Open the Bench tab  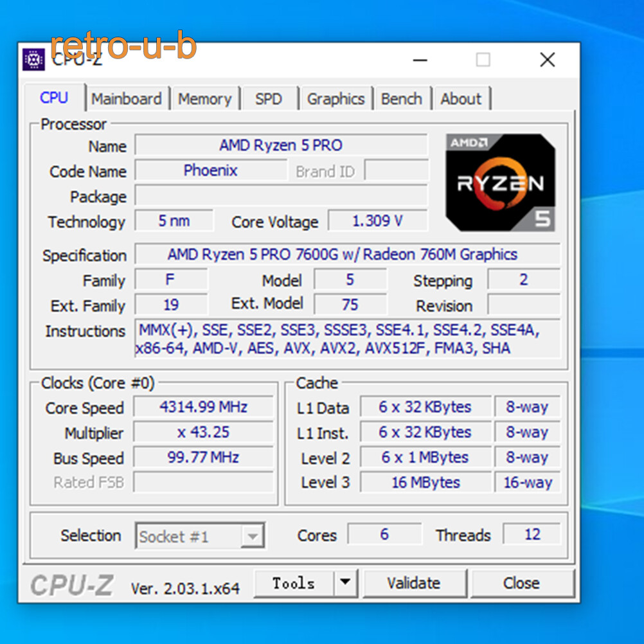(402, 98)
